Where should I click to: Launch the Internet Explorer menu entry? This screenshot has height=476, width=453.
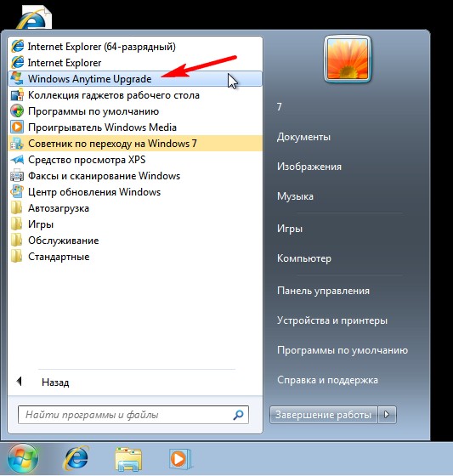tap(135, 63)
